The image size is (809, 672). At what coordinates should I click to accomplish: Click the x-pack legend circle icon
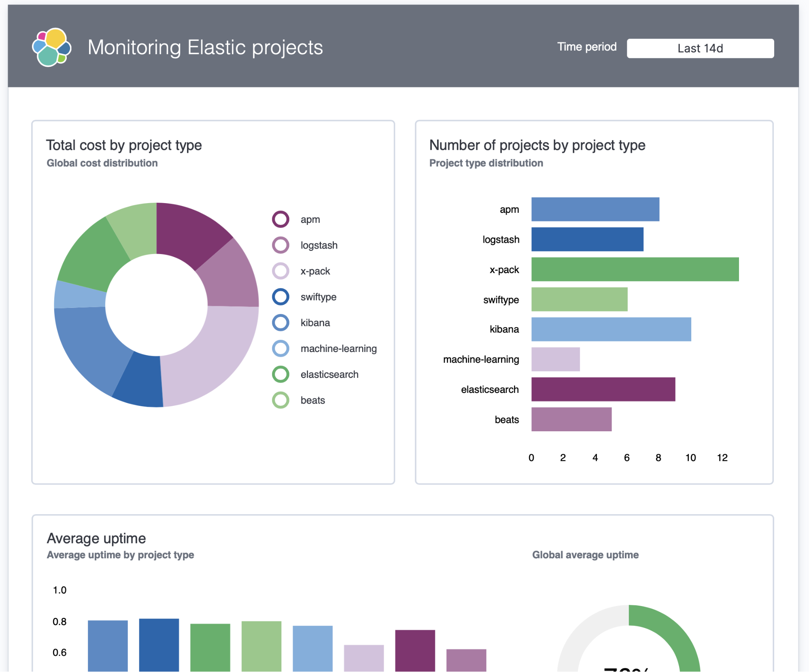280,271
